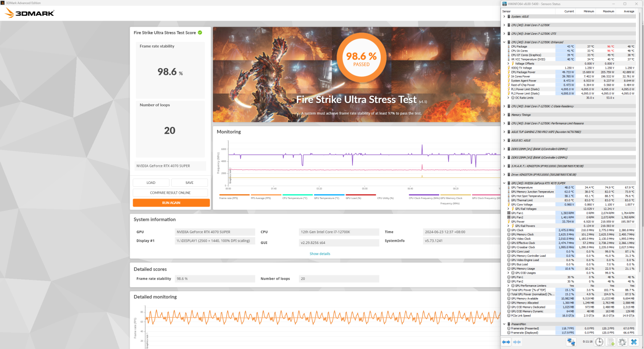The image size is (644, 349).
Task: Toggle CPU Clock Frequency (MHz) legend item
Action: point(424,198)
